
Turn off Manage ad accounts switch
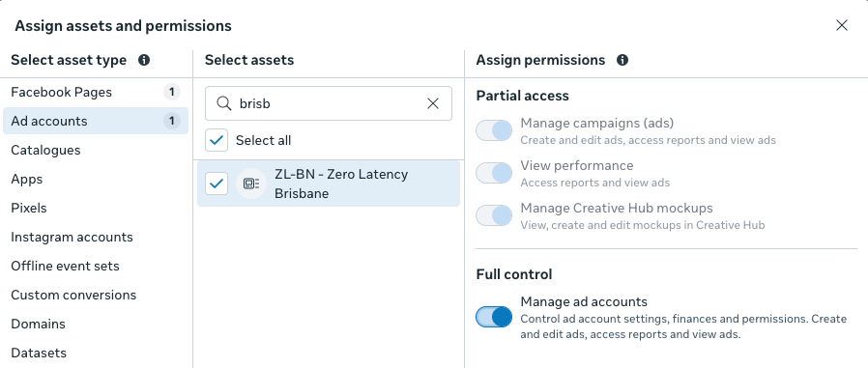tap(494, 317)
